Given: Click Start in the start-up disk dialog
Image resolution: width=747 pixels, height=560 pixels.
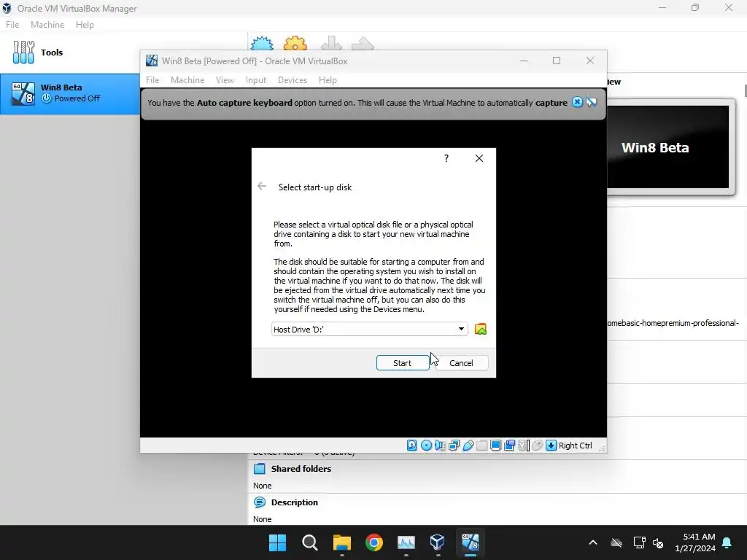Looking at the screenshot, I should (x=402, y=363).
